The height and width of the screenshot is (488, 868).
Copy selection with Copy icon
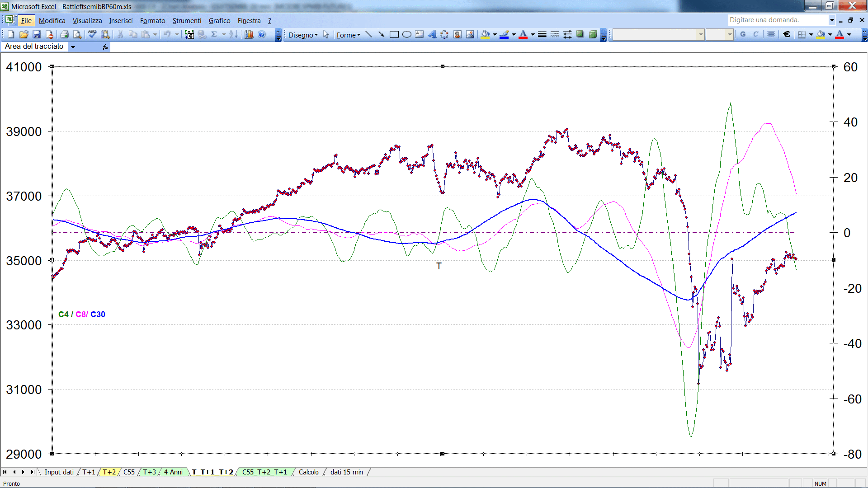click(133, 34)
